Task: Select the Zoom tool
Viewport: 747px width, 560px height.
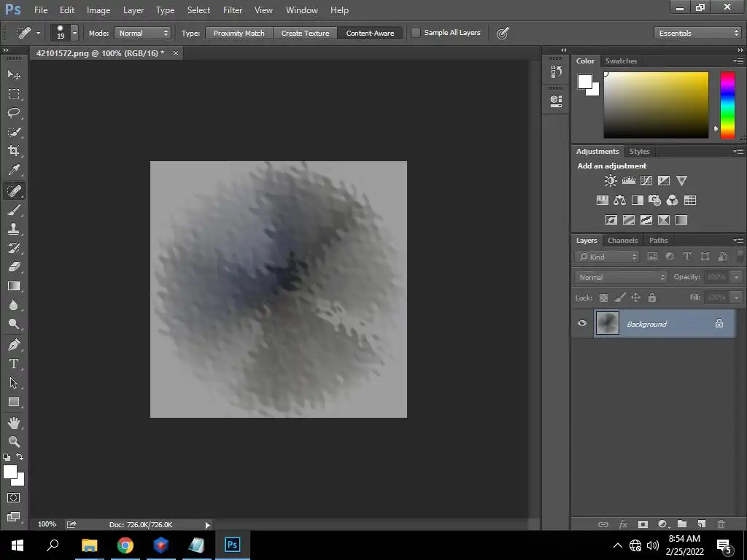Action: pyautogui.click(x=14, y=442)
